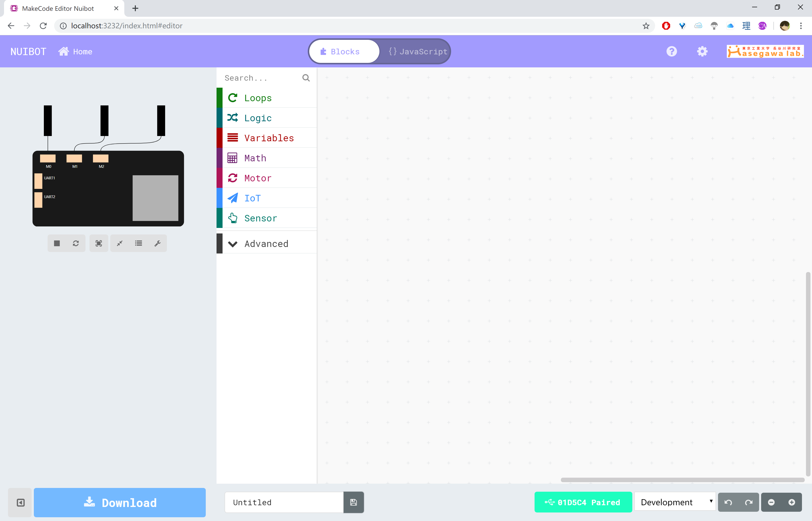The image size is (812, 521).
Task: Open the Motor blocks category
Action: coord(258,178)
